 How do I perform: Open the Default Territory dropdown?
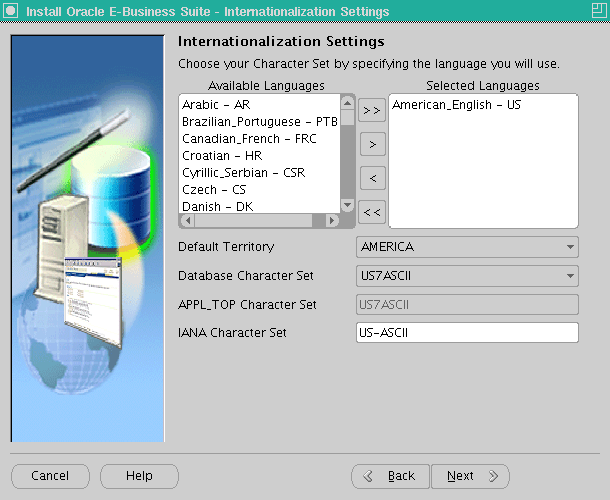467,247
